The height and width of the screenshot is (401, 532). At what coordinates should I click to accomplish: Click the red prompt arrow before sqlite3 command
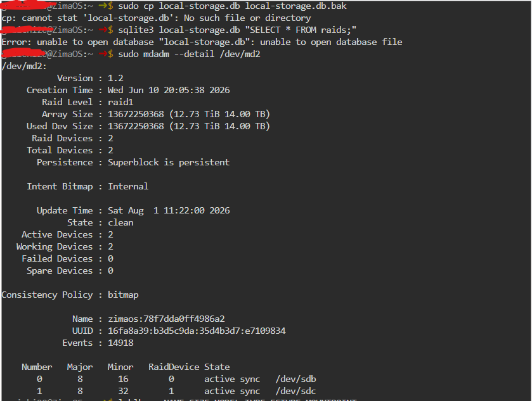[103, 30]
